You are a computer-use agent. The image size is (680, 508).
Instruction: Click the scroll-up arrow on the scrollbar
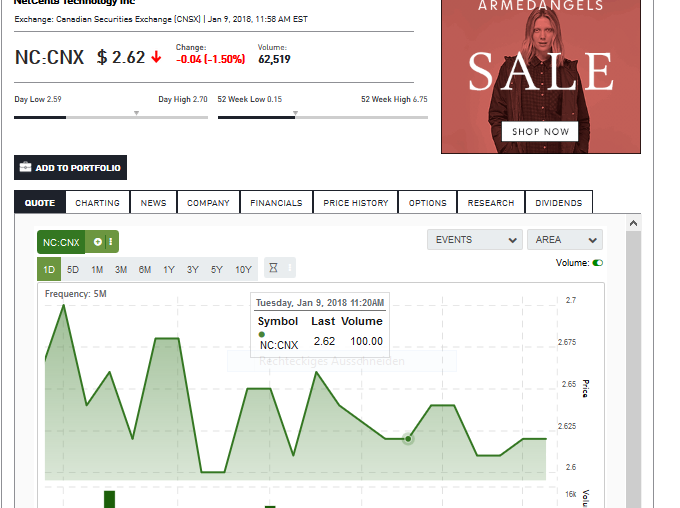633,223
